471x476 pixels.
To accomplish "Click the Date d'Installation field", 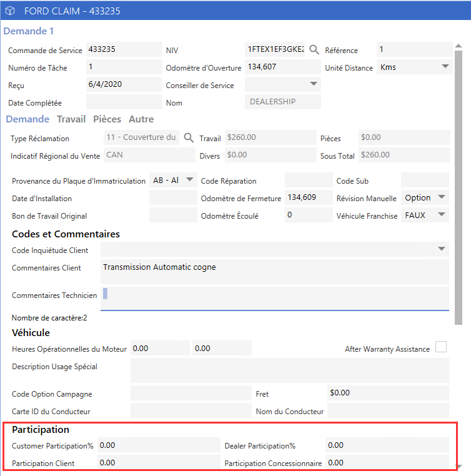I will click(173, 197).
